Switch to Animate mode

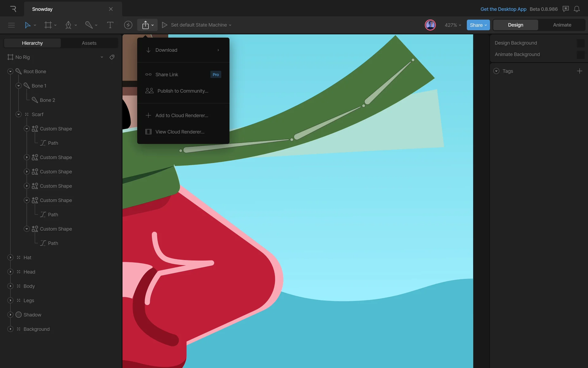(x=562, y=25)
